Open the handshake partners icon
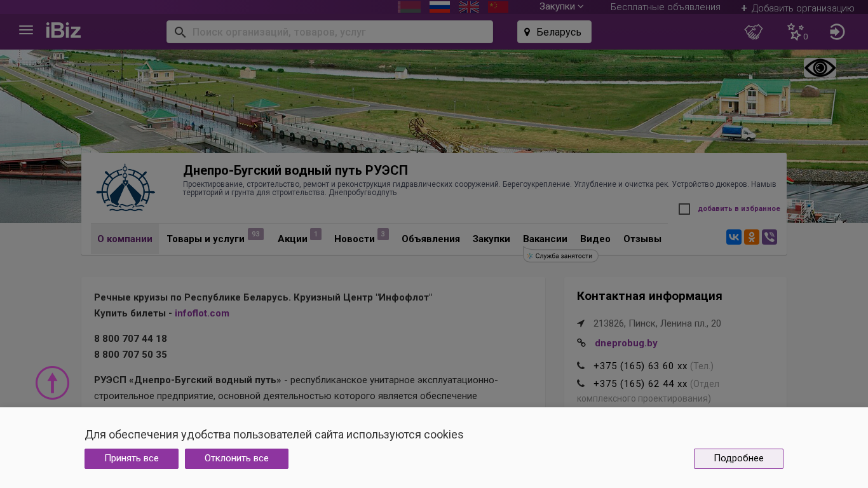868x488 pixels. coord(754,32)
